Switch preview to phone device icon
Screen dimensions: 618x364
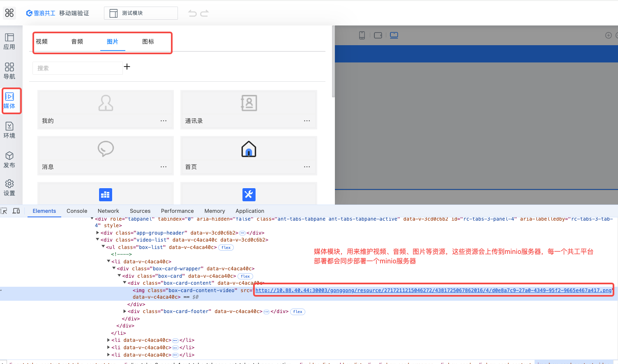pyautogui.click(x=362, y=35)
